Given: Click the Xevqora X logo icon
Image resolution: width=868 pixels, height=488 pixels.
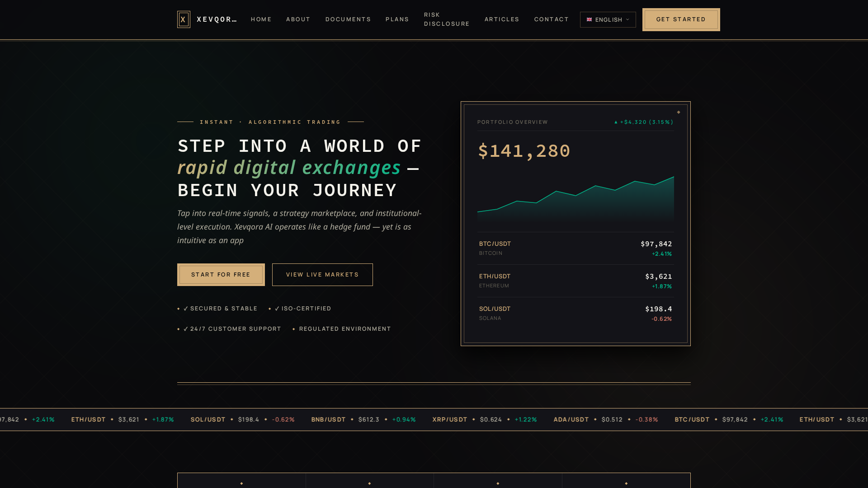Looking at the screenshot, I should [184, 19].
